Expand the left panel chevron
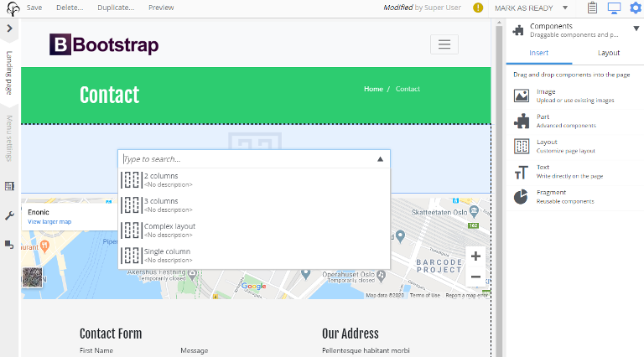This screenshot has width=644, height=357. [x=9, y=28]
